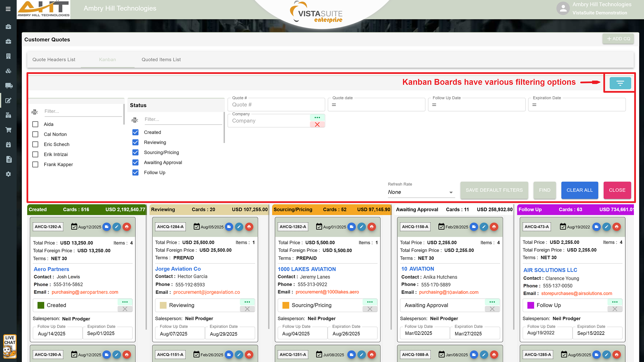Open the Live Chat widget

pos(10,346)
